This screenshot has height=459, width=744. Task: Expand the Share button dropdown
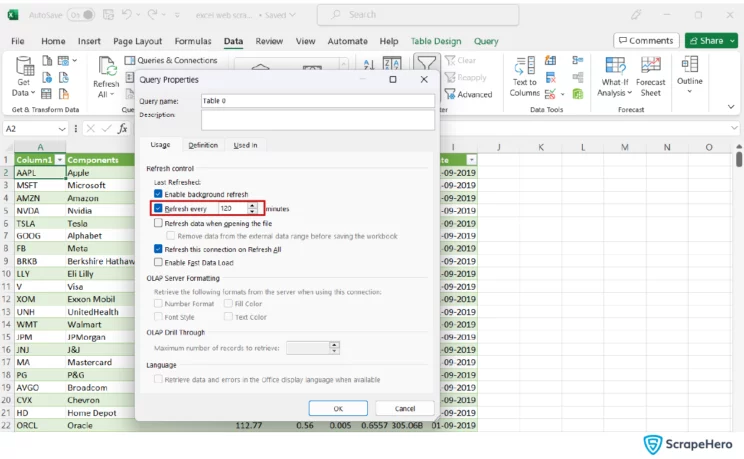(x=732, y=41)
